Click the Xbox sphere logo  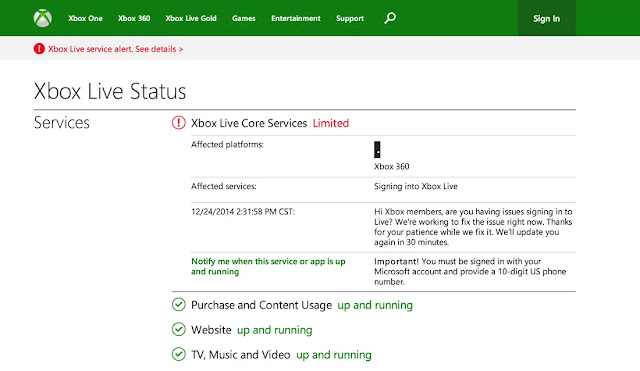tap(42, 18)
